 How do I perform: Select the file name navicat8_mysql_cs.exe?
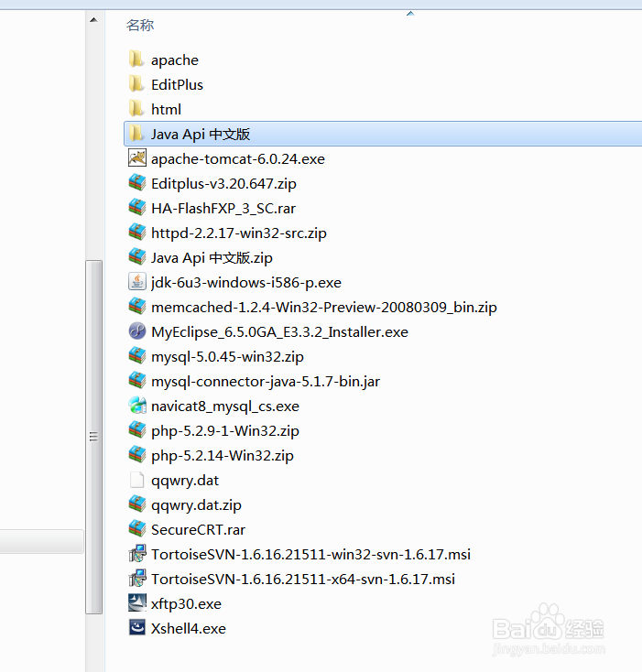[225, 406]
